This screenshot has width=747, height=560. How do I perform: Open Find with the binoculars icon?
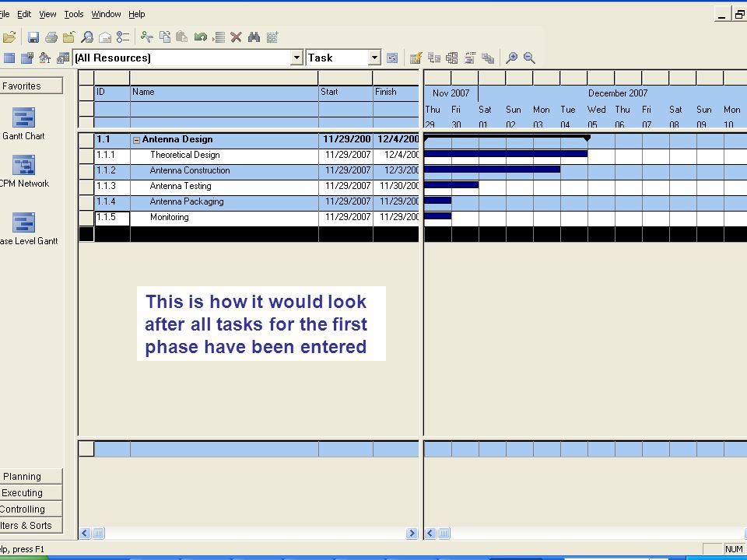[x=254, y=37]
